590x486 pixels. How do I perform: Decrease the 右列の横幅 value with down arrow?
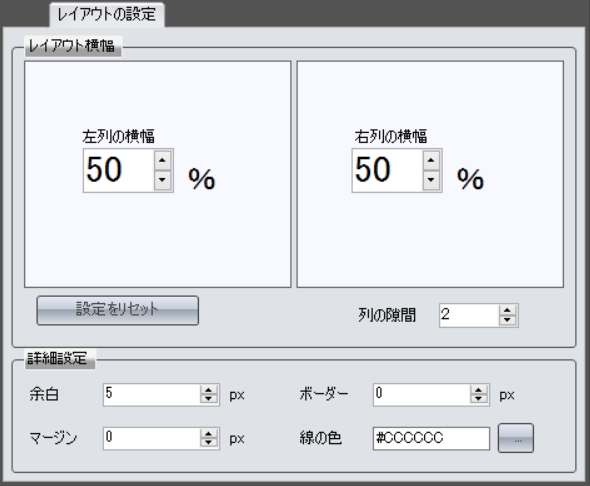(x=431, y=181)
